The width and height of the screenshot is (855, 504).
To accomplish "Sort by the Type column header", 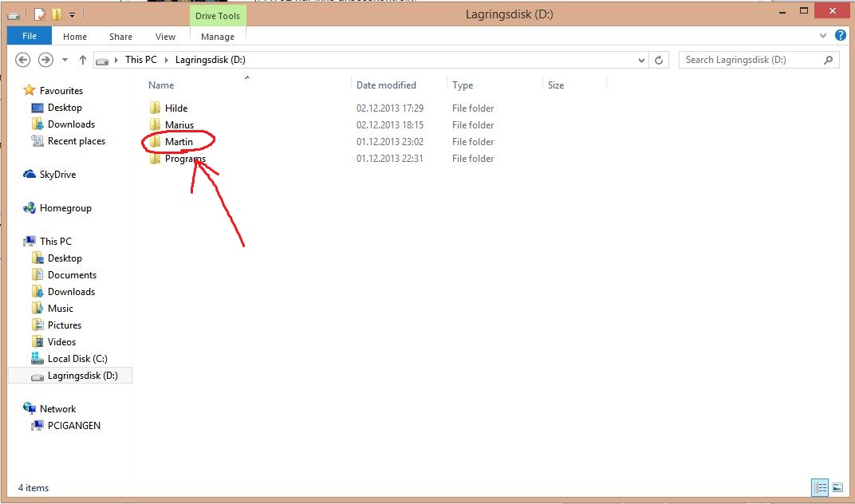I will point(463,85).
